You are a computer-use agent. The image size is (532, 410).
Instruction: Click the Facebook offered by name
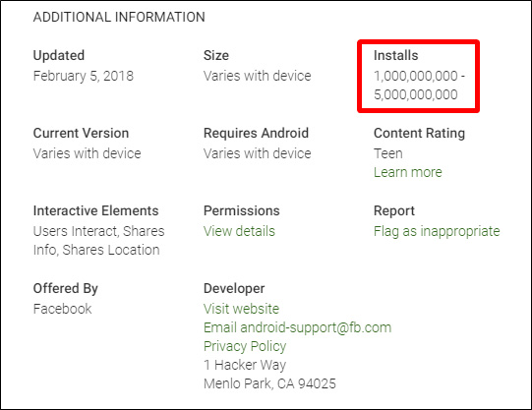62,309
